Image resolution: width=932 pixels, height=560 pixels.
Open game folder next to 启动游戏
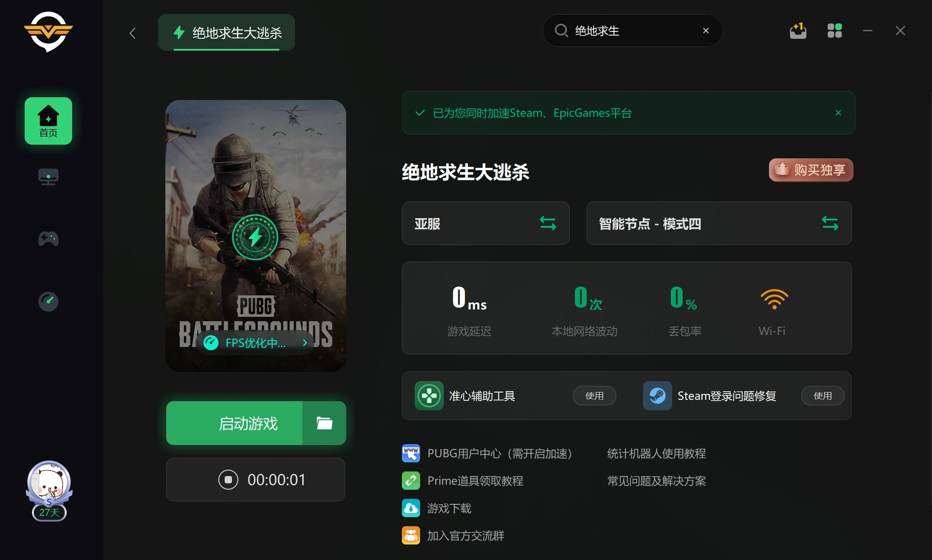coord(324,423)
